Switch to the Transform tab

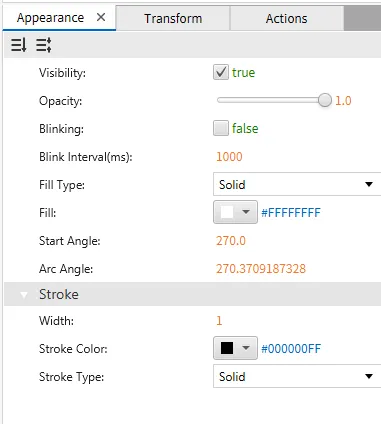pyautogui.click(x=173, y=18)
